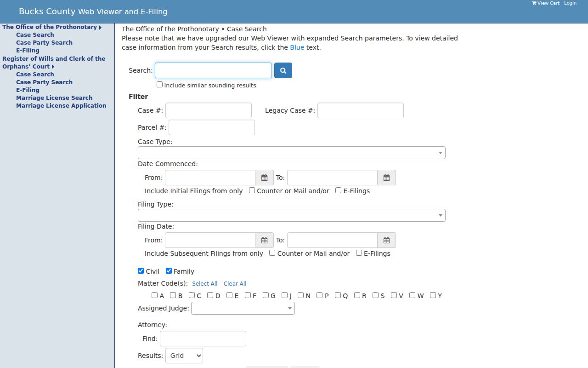
Task: Open View Cart in header
Action: pos(546,3)
